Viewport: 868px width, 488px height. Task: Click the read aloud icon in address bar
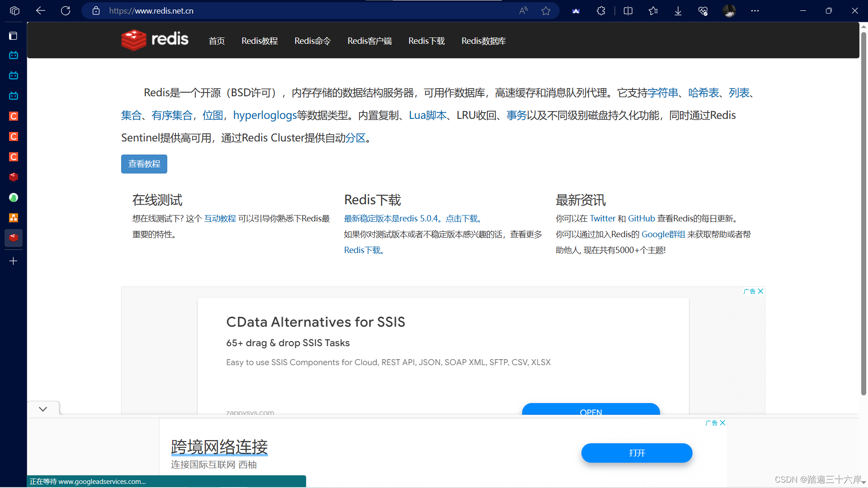(x=524, y=11)
